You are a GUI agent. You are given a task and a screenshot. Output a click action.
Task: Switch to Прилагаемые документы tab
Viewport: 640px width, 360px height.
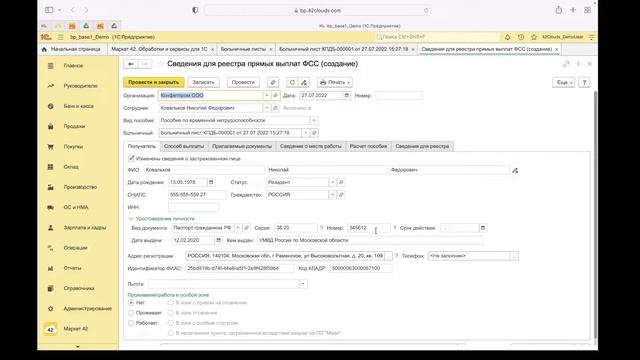coord(242,146)
